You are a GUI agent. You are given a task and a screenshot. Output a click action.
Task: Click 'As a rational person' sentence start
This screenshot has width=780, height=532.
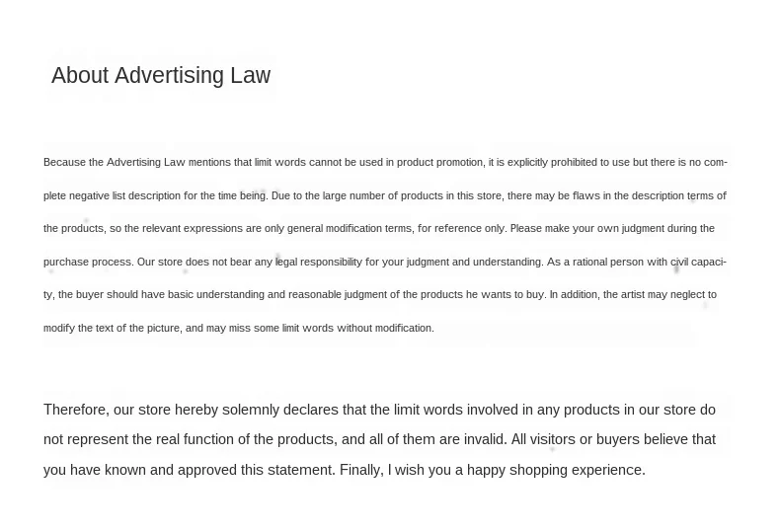(595, 262)
